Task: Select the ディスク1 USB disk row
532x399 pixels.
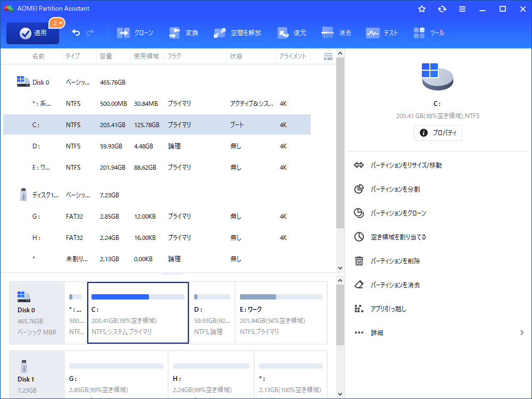Action: [x=157, y=195]
